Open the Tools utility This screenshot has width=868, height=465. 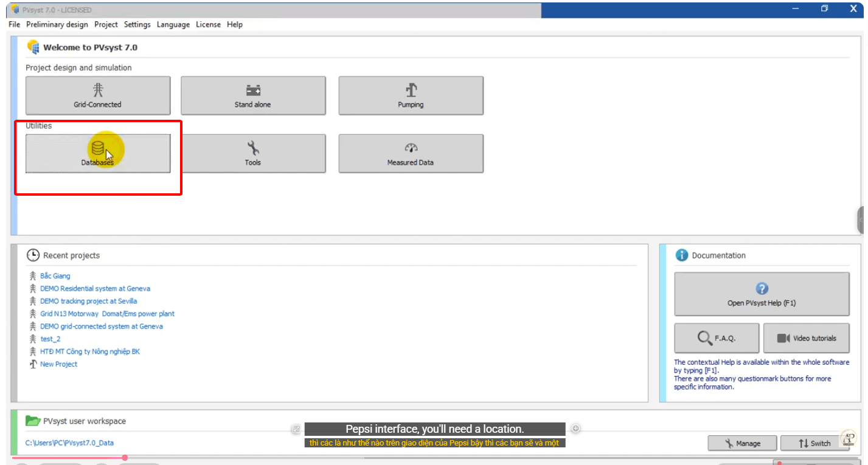click(253, 153)
